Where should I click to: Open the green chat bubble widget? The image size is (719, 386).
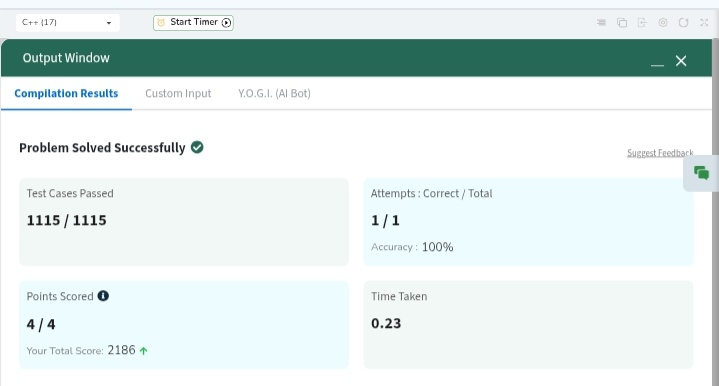(x=701, y=173)
